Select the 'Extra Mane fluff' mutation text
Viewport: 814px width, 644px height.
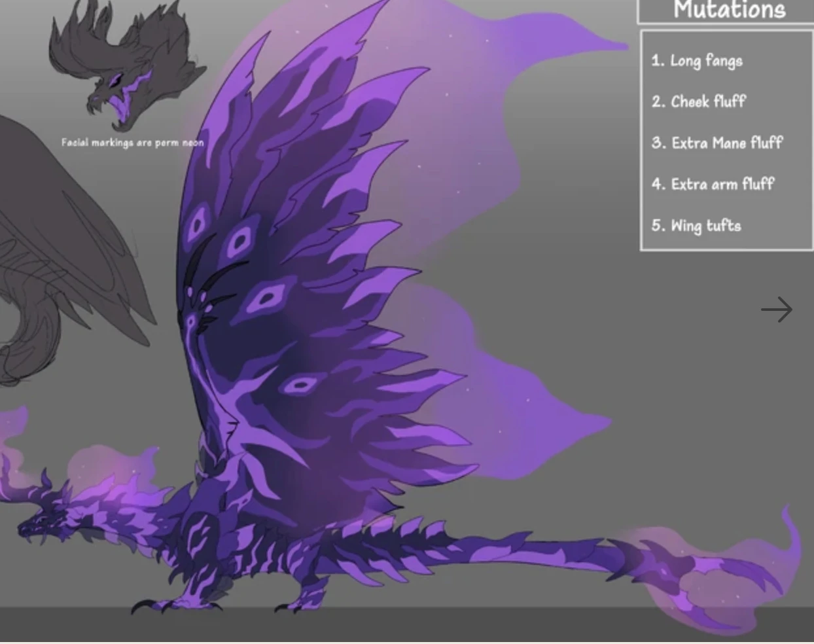click(x=718, y=143)
